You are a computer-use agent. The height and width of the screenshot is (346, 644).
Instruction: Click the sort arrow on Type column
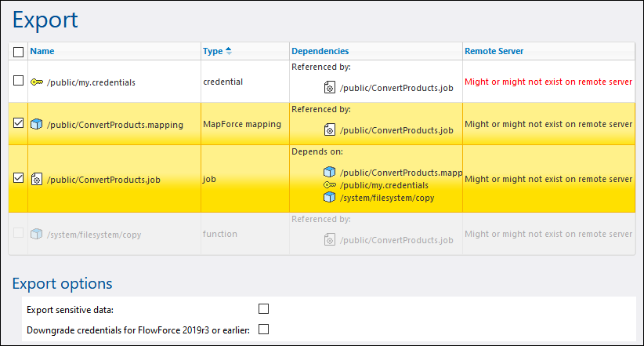(229, 51)
